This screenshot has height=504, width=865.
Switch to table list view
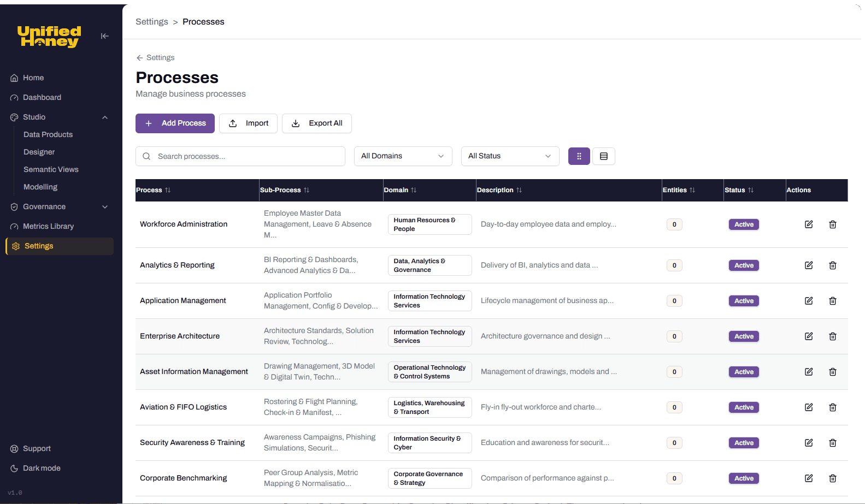coord(604,156)
